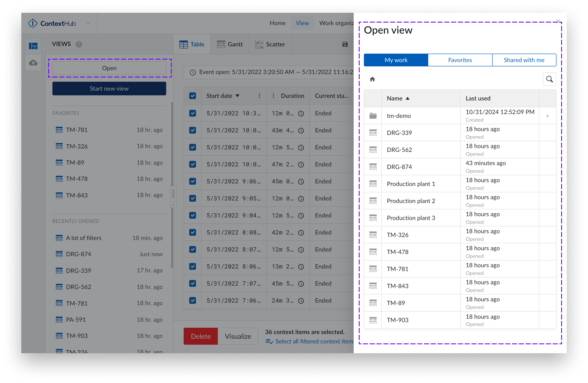Expand the ContextHub app switcher dropdown arrow
This screenshot has height=383, width=588.
(88, 23)
